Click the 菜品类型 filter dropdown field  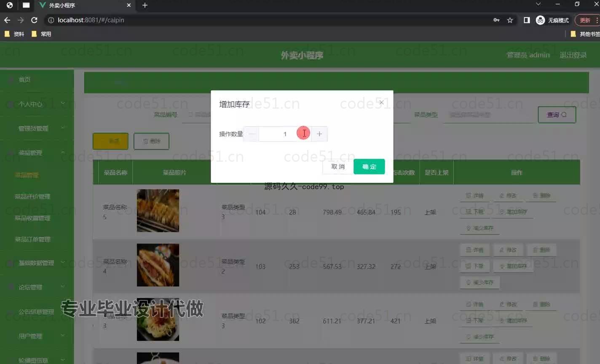[487, 115]
